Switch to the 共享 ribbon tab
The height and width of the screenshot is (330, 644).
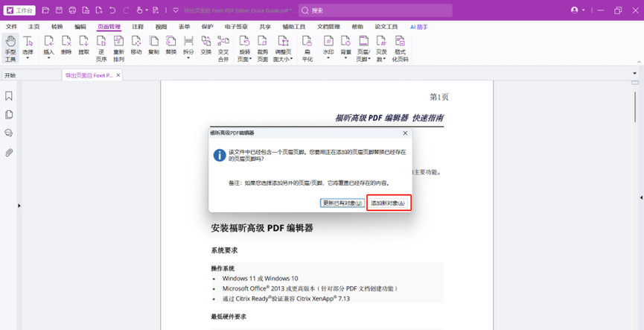265,27
